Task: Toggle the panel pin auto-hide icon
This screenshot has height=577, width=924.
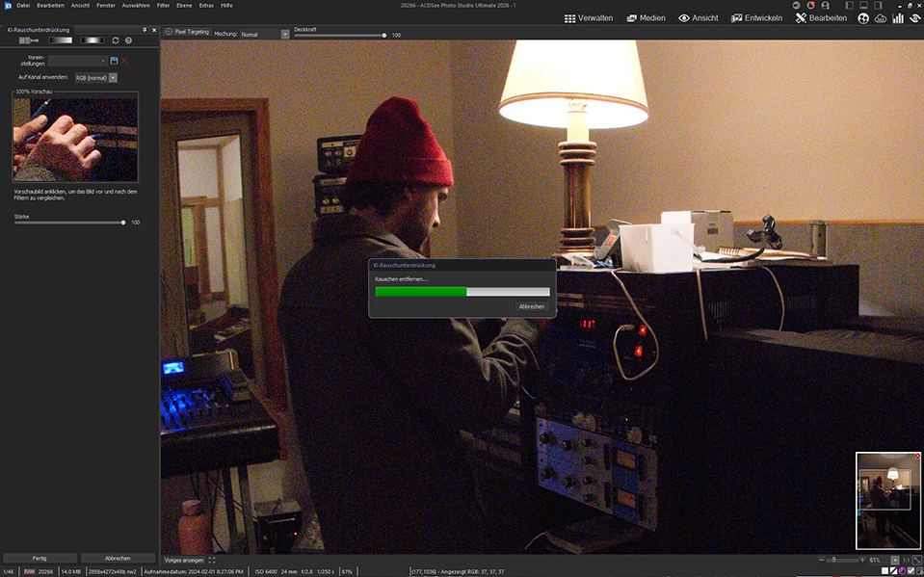Action: 145,30
